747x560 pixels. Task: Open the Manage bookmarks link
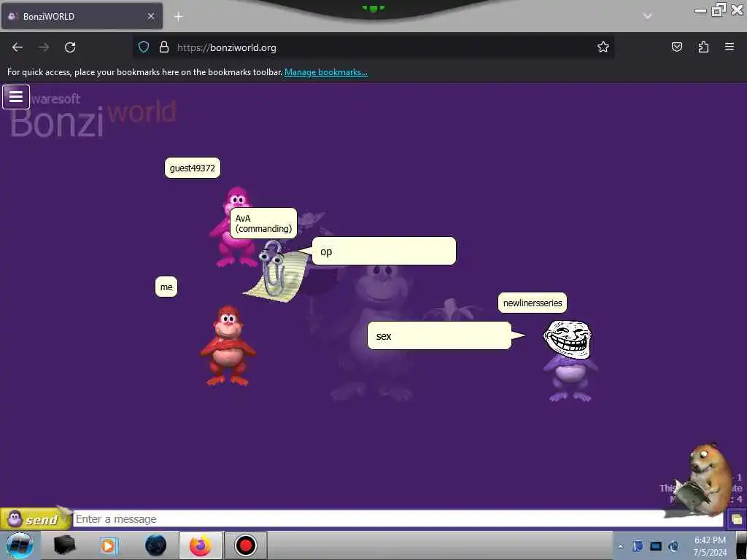coord(326,72)
